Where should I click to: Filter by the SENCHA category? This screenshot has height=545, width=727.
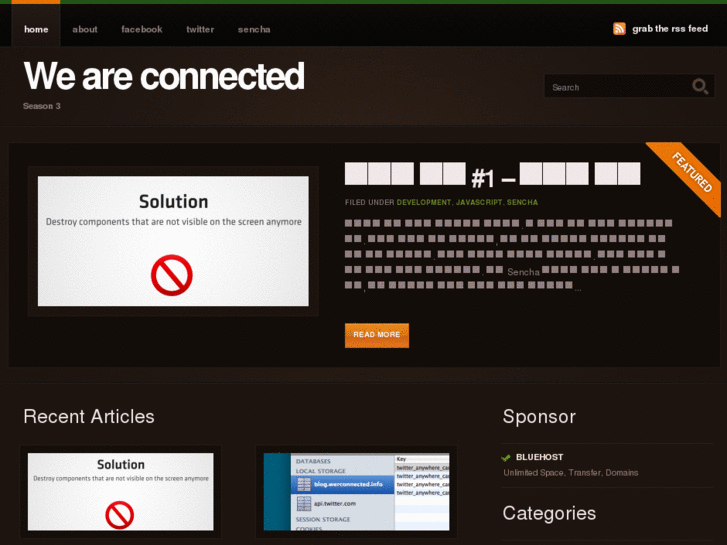pos(522,202)
